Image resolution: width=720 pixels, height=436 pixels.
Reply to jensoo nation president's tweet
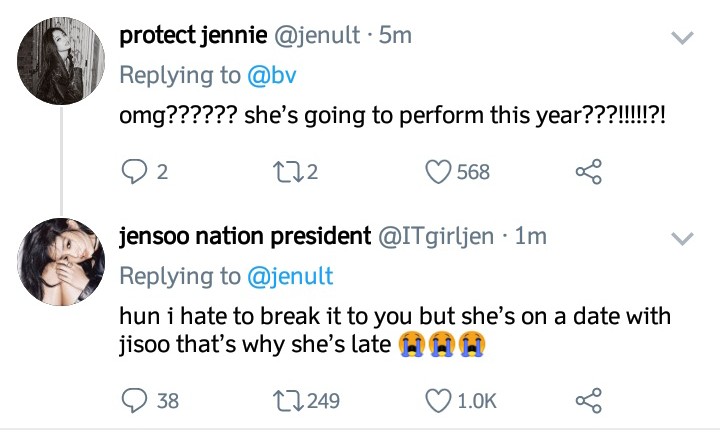134,401
